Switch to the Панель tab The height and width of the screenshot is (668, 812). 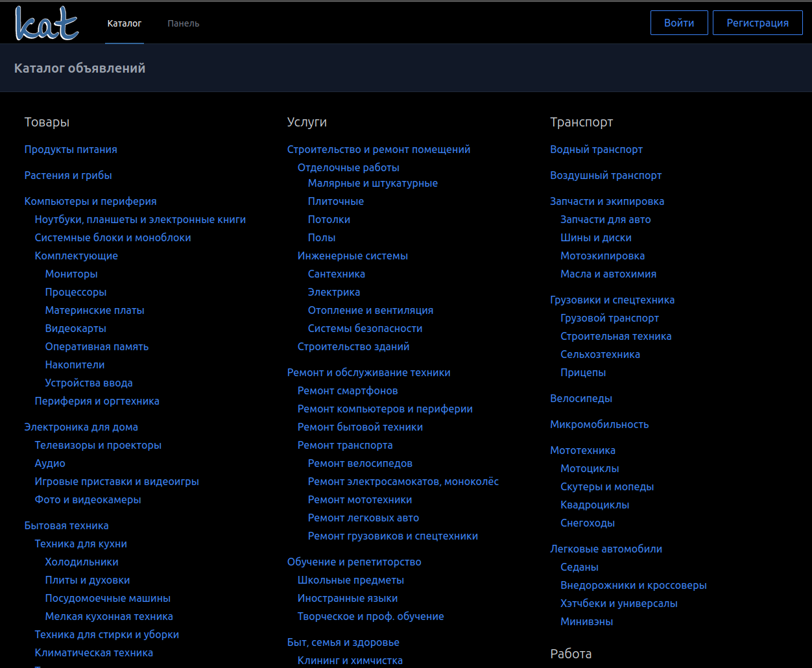tap(184, 23)
